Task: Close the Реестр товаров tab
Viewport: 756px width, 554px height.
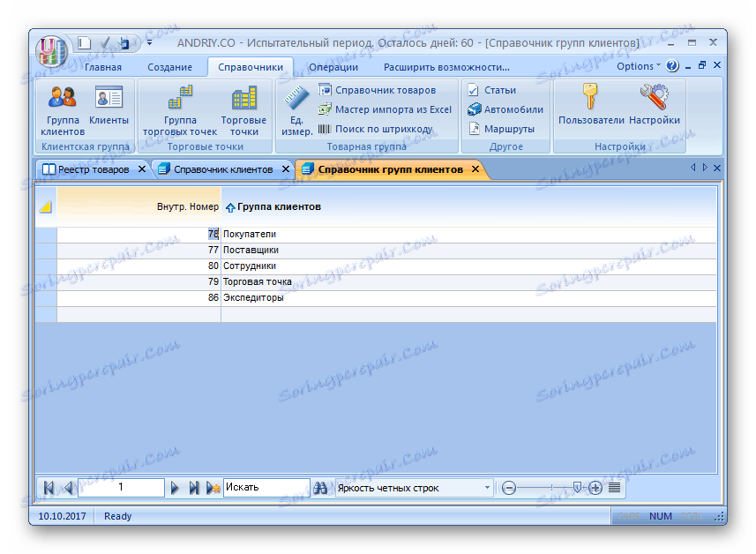Action: (142, 169)
